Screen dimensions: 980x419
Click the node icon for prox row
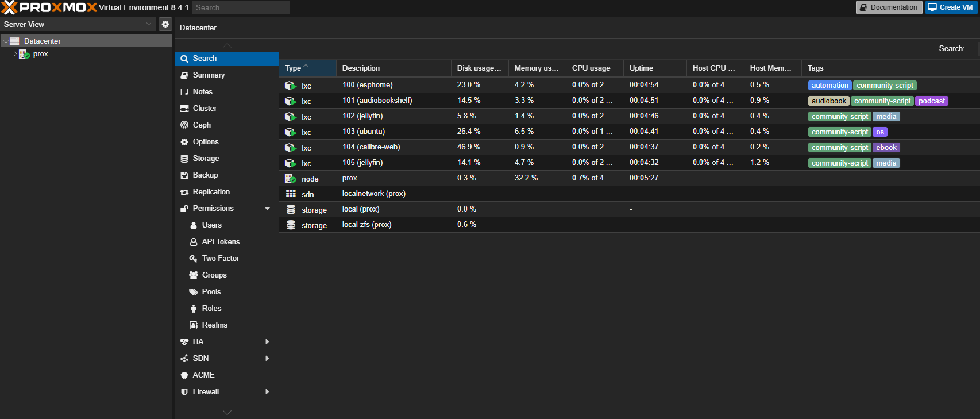291,178
